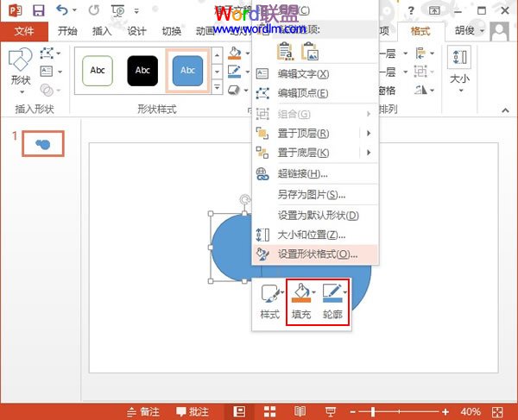This screenshot has height=420, width=518.
Task: Click the shape styles gallery up arrow
Action: click(x=217, y=54)
